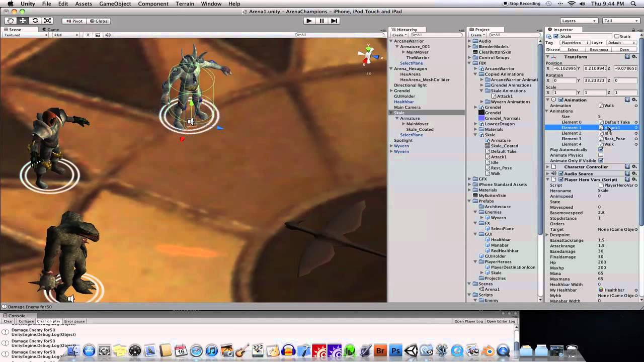644x362 pixels.
Task: Select the Hand tool in the toolbar
Action: (x=10, y=21)
